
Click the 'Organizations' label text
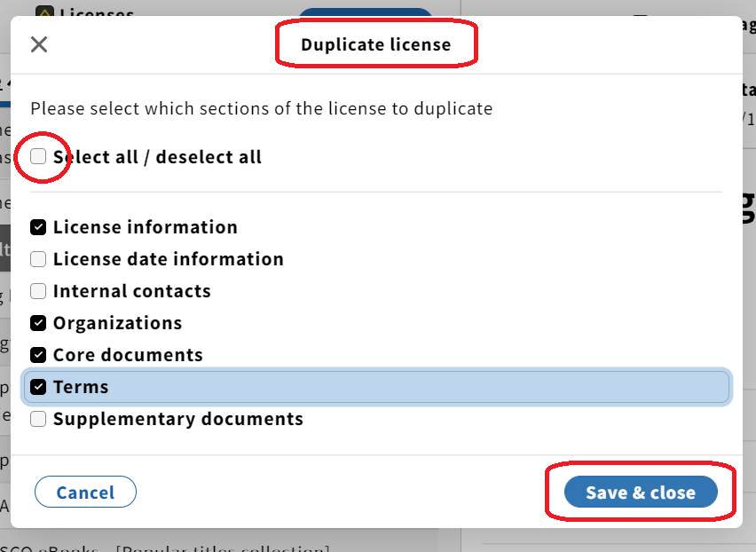pyautogui.click(x=118, y=324)
